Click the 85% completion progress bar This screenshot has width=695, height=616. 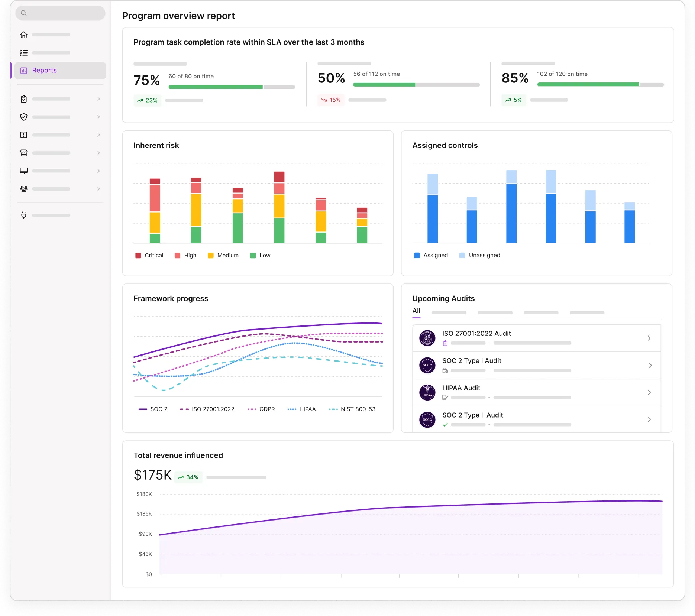pyautogui.click(x=601, y=85)
